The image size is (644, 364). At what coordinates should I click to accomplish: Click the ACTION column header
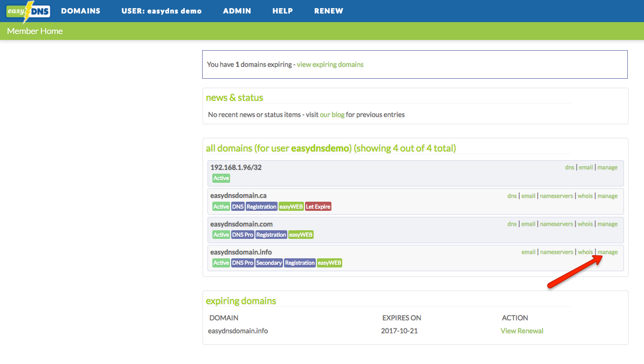tap(515, 318)
